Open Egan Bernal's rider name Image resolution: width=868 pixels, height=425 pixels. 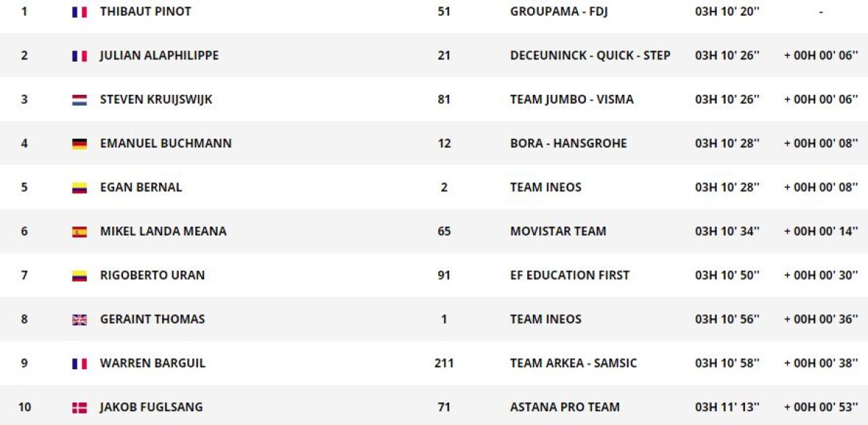click(141, 187)
